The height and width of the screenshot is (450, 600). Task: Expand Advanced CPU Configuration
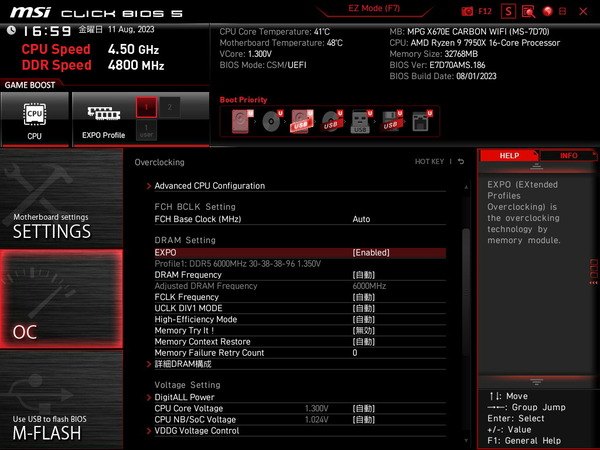coord(209,186)
